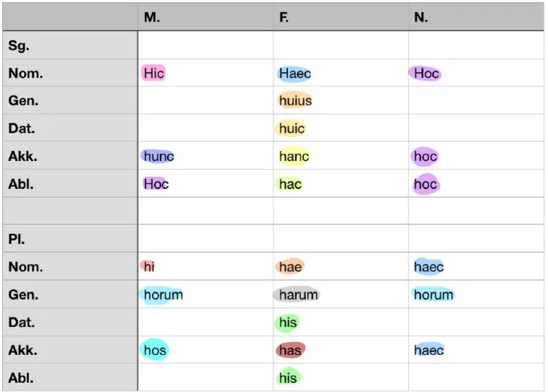Click the "Pl." row header
This screenshot has width=548, height=392.
[16, 239]
